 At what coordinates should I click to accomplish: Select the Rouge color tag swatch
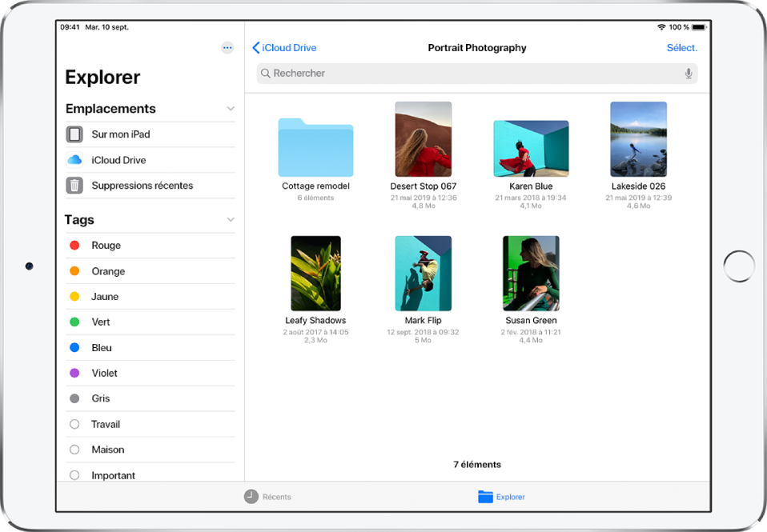tap(74, 245)
